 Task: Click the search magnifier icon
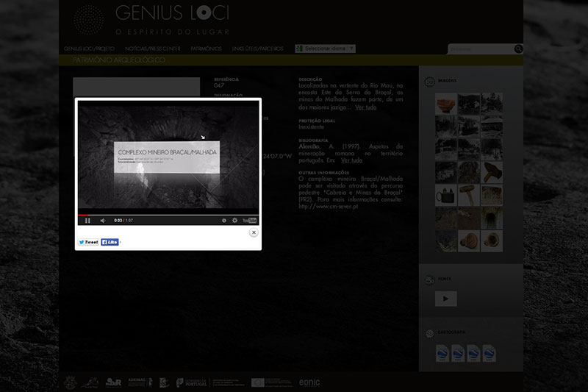pos(518,49)
